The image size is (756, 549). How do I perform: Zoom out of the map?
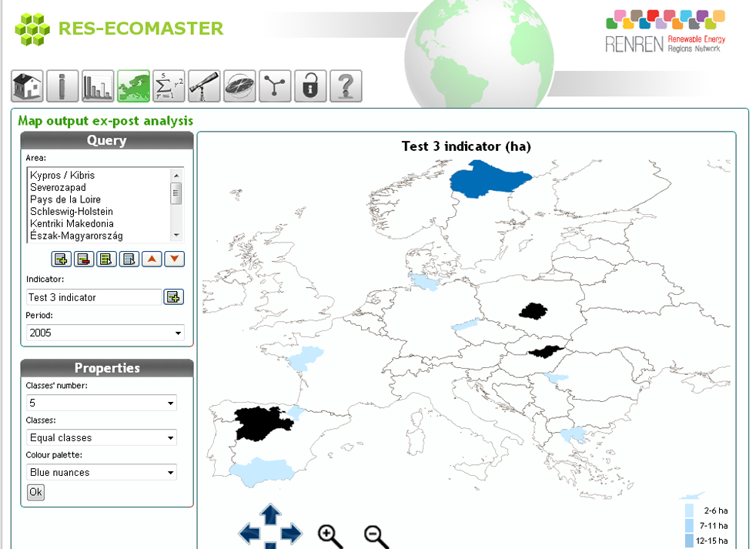376,537
